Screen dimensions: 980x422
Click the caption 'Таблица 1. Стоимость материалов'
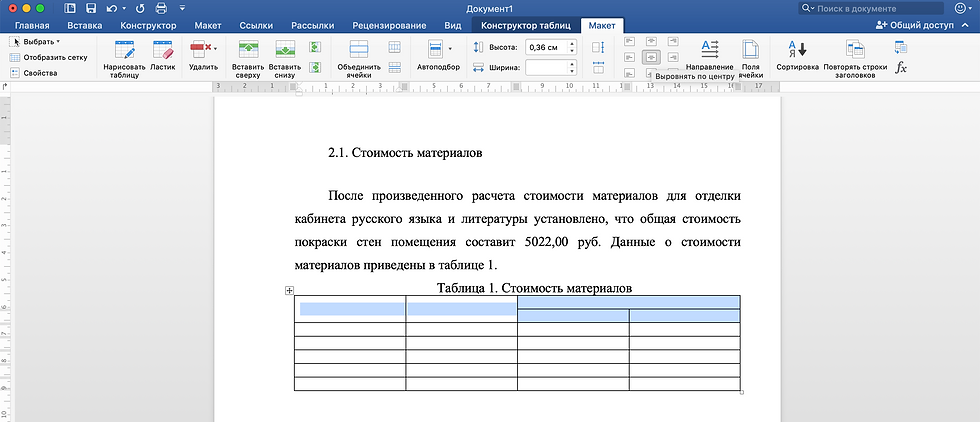(534, 288)
